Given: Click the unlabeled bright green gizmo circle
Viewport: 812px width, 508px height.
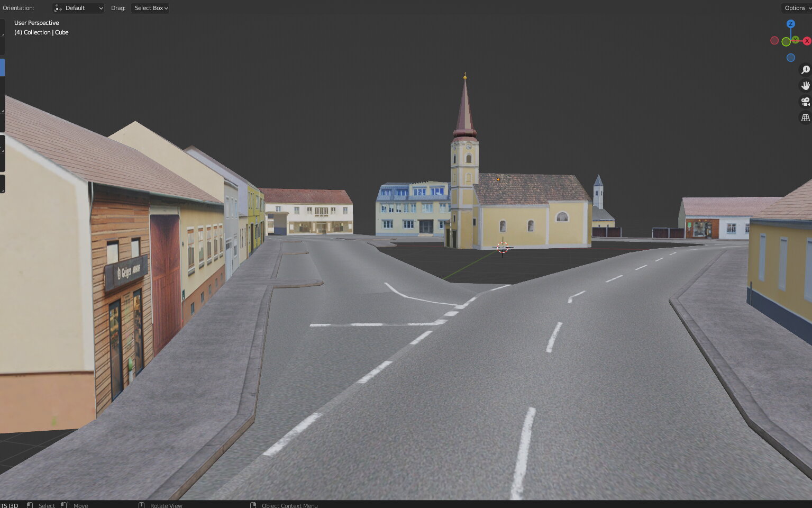Looking at the screenshot, I should click(x=786, y=42).
